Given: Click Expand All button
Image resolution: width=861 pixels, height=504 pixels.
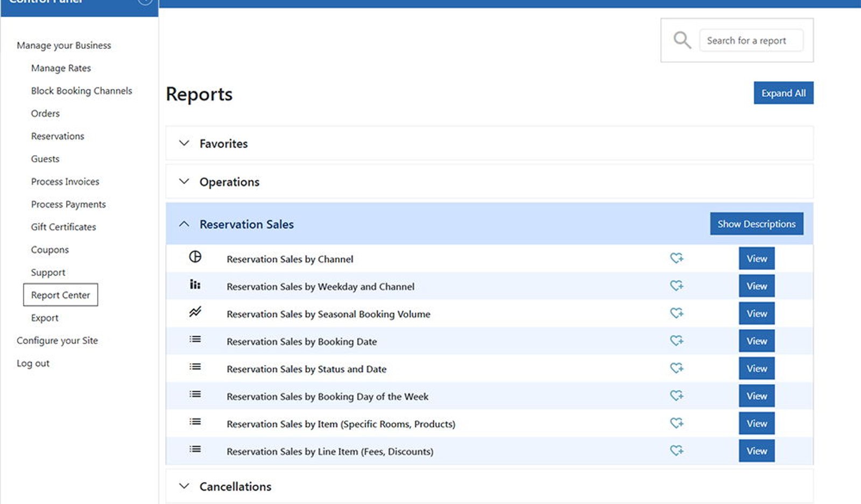Looking at the screenshot, I should pyautogui.click(x=784, y=93).
